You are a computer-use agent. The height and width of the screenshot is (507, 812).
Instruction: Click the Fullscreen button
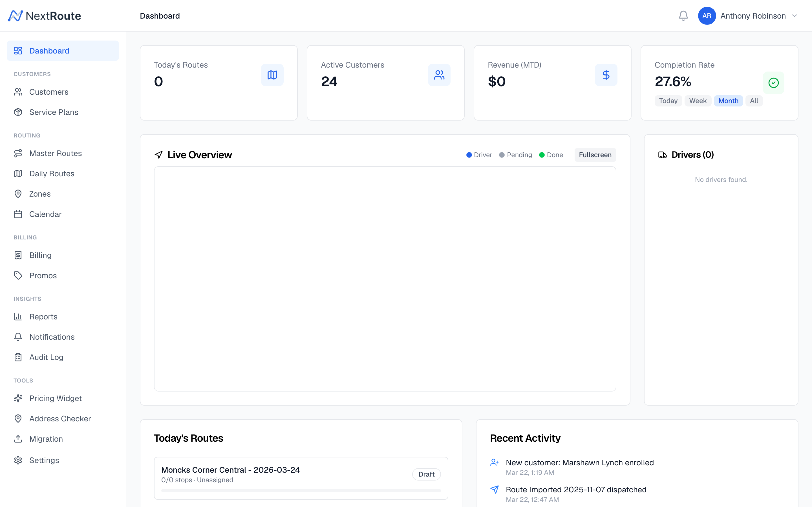click(x=595, y=155)
